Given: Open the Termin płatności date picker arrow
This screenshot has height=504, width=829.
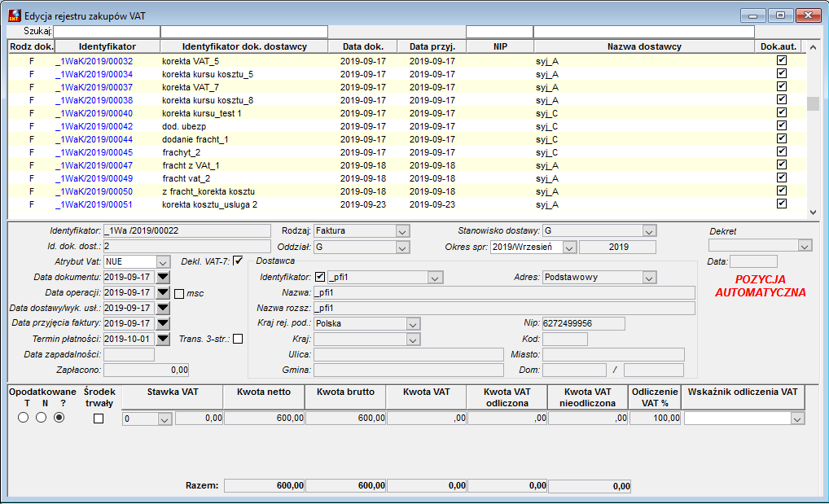Looking at the screenshot, I should 163,339.
